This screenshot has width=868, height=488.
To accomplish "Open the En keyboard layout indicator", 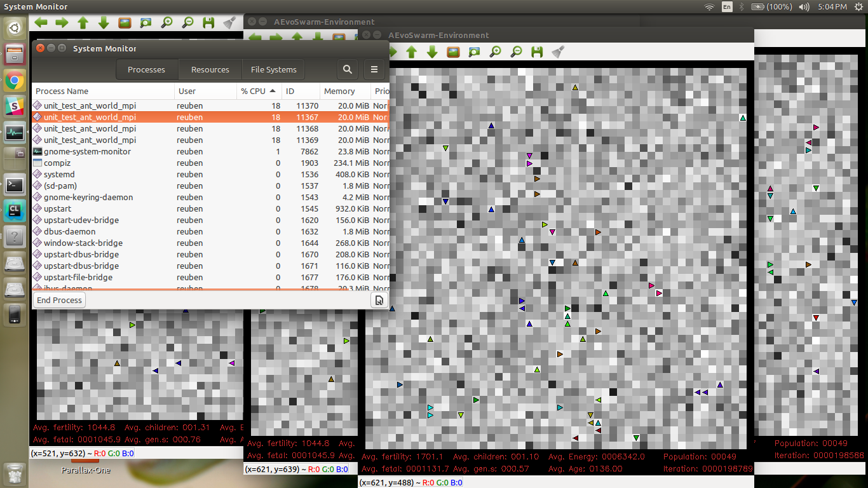I will point(727,7).
